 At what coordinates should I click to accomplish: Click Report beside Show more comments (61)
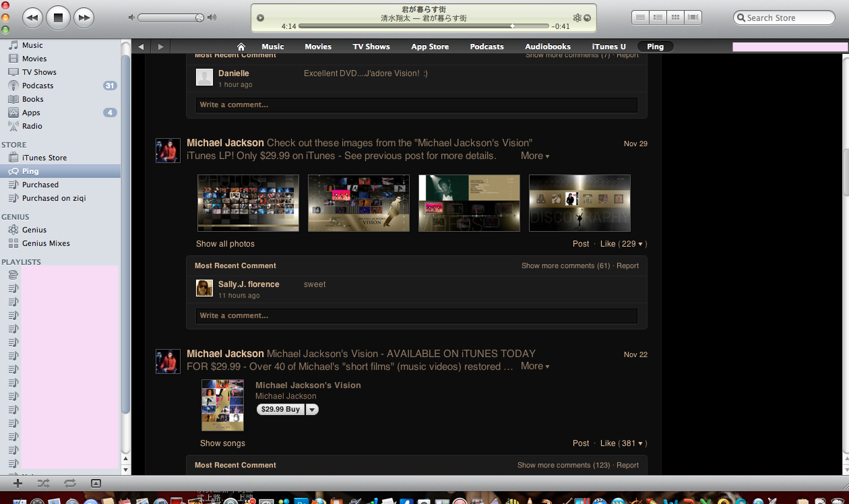627,265
